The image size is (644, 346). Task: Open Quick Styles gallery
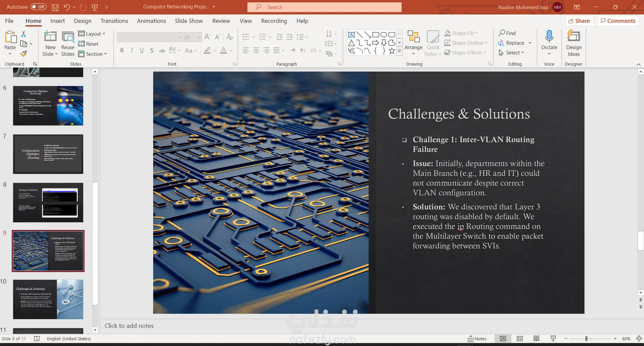coord(433,43)
